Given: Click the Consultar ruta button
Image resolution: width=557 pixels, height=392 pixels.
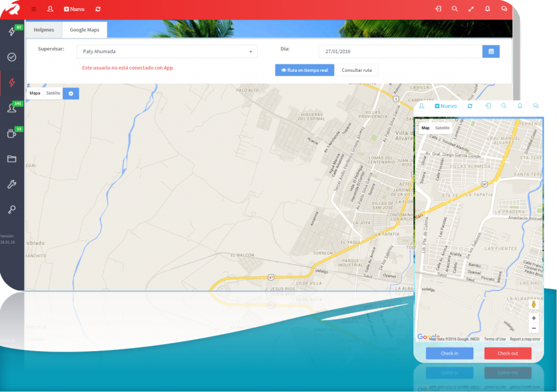Looking at the screenshot, I should [357, 70].
